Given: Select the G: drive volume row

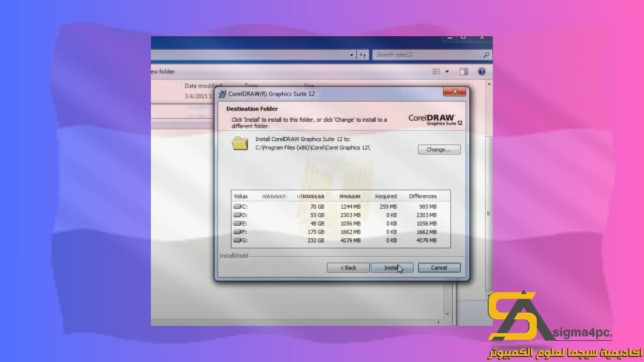Looking at the screenshot, I should tap(341, 240).
